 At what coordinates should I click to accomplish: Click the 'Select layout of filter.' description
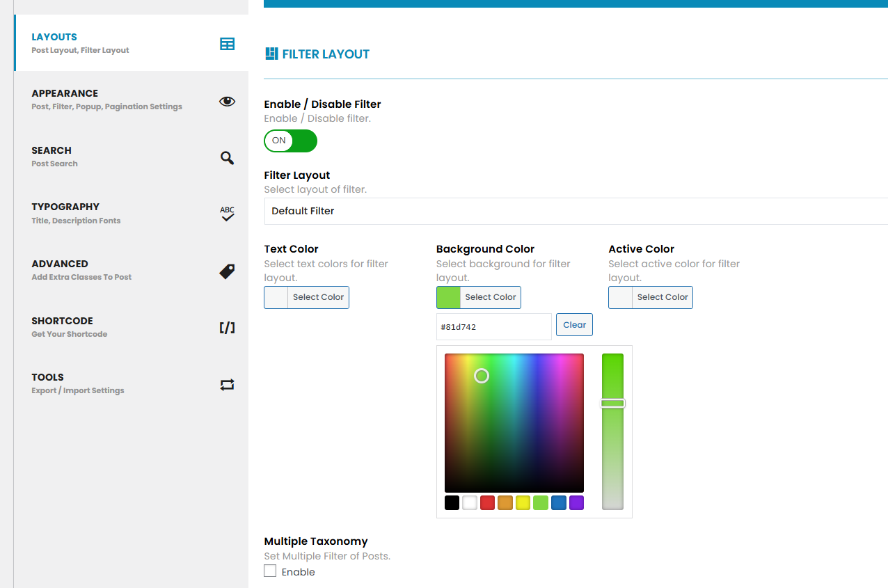click(315, 189)
